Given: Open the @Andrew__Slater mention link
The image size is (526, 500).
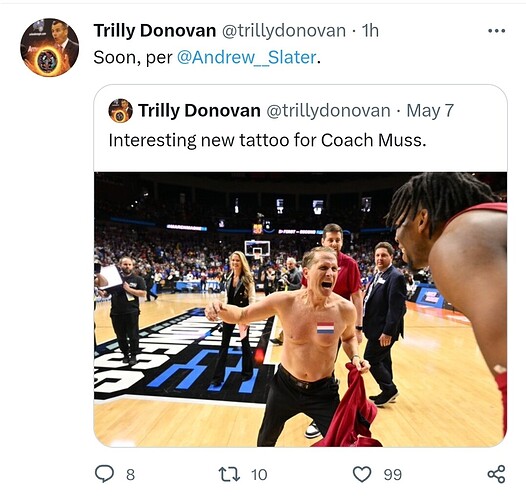Looking at the screenshot, I should pos(247,57).
